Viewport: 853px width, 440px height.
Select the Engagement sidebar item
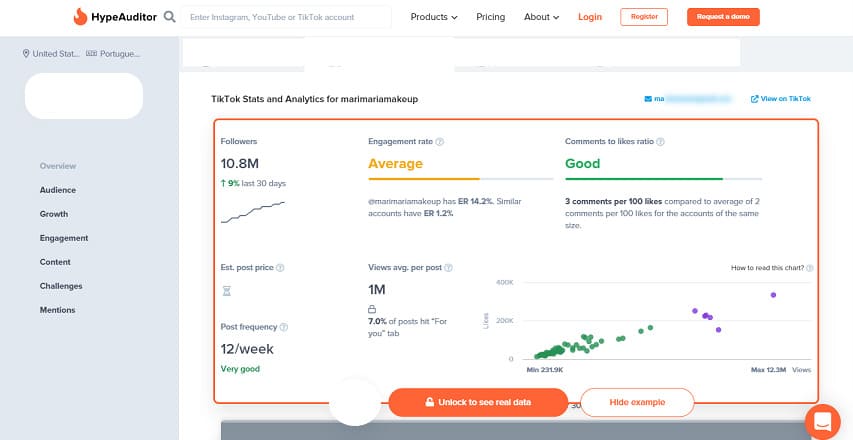[64, 238]
